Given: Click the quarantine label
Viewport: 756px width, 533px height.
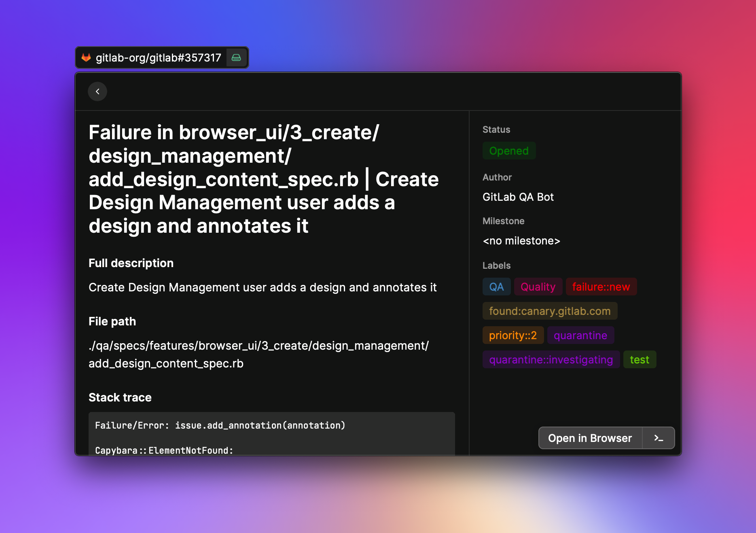Looking at the screenshot, I should (580, 335).
